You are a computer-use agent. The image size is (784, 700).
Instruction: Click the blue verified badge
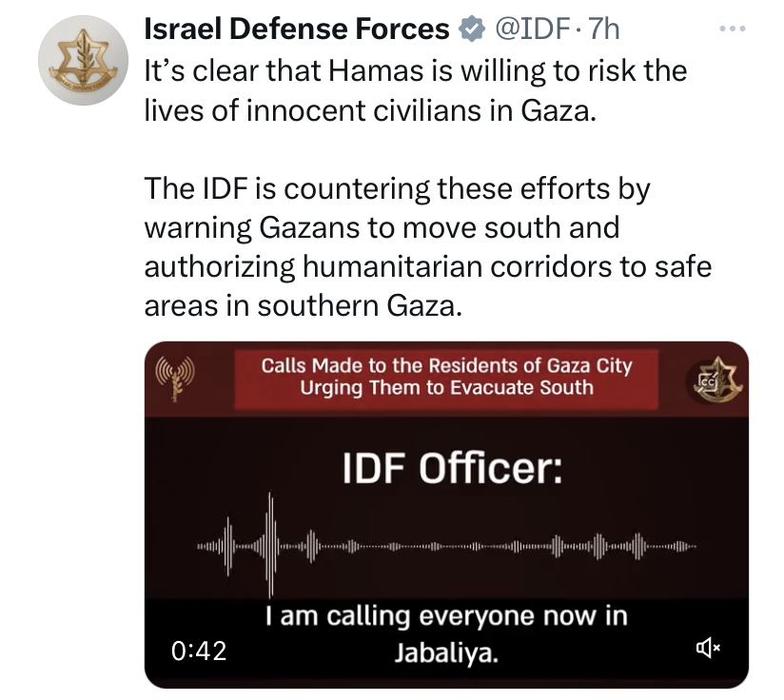coord(469,30)
